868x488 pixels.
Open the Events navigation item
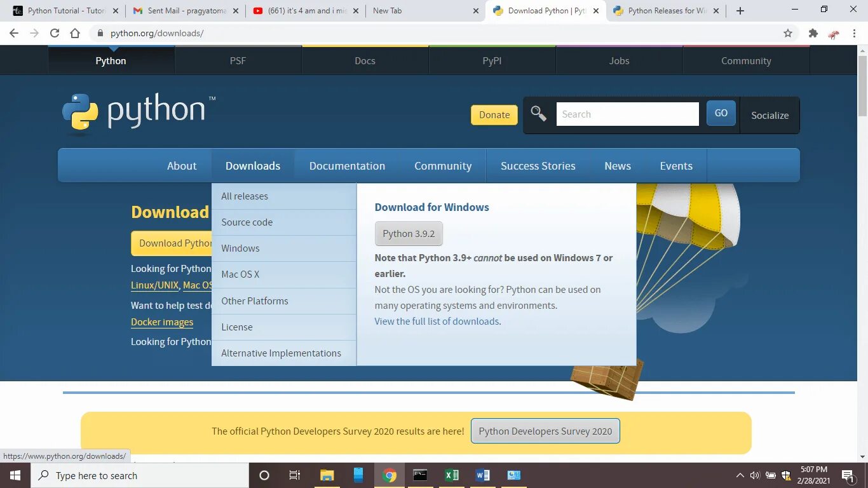[676, 166]
